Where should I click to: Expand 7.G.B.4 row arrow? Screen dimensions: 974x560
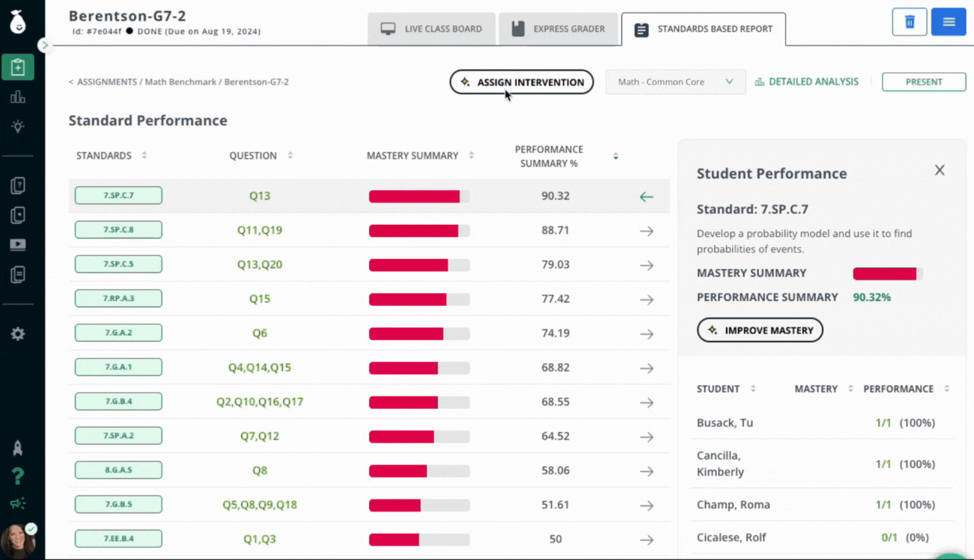[646, 402]
